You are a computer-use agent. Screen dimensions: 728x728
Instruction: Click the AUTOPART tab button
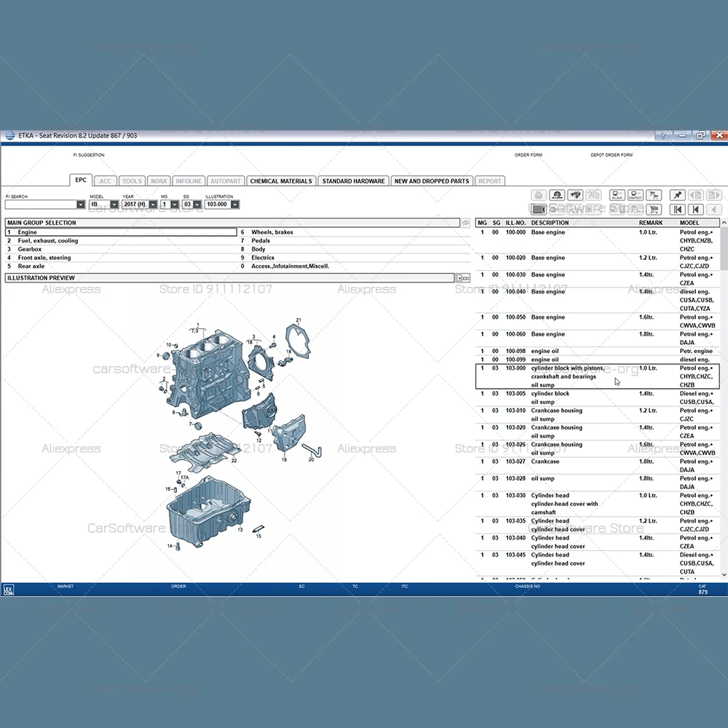coord(225,181)
